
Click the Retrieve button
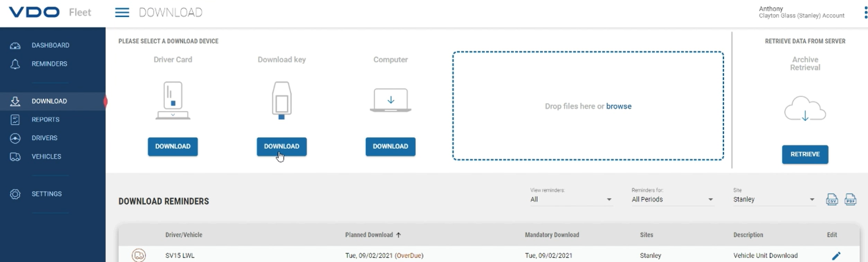click(805, 155)
